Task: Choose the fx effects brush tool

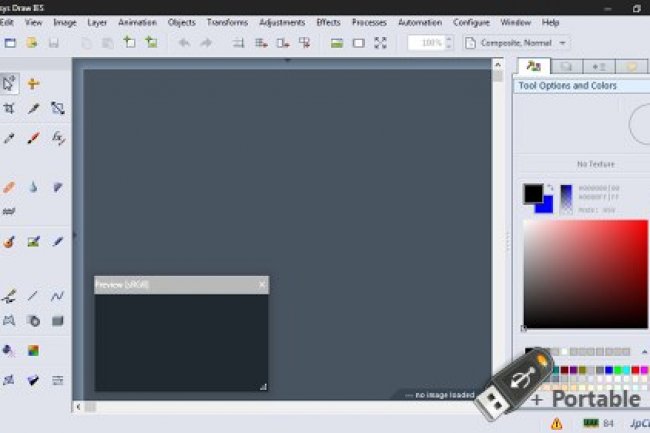Action: (x=58, y=137)
